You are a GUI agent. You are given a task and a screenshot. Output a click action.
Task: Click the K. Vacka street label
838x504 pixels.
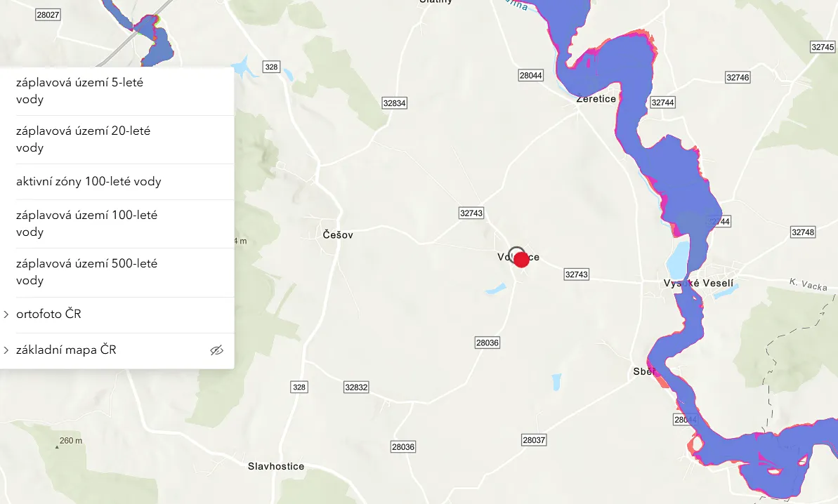tap(808, 284)
